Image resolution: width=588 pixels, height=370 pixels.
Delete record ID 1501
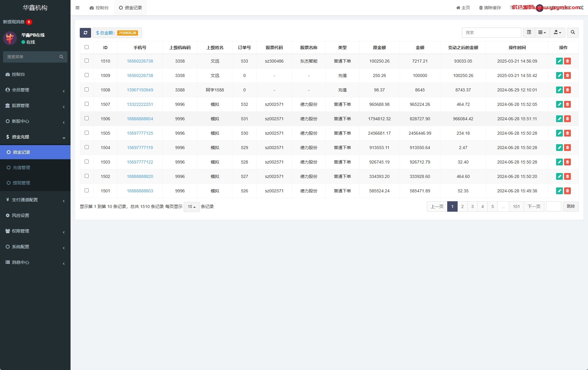[567, 191]
